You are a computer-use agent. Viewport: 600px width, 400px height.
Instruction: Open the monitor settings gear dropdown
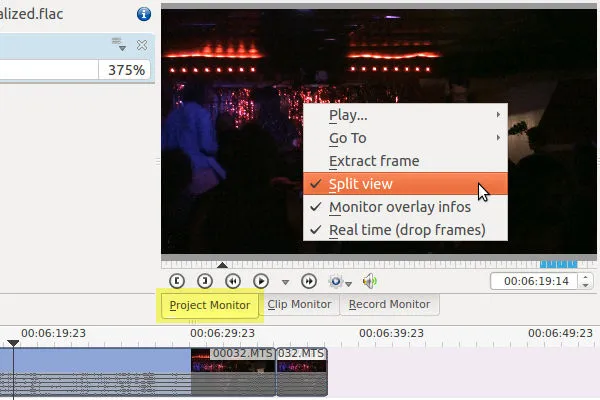coord(340,282)
